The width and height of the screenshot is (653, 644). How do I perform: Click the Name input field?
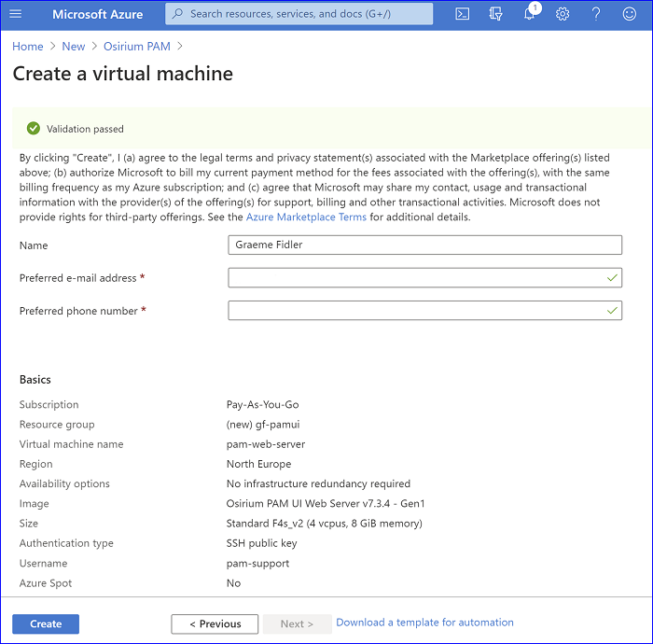pos(424,245)
